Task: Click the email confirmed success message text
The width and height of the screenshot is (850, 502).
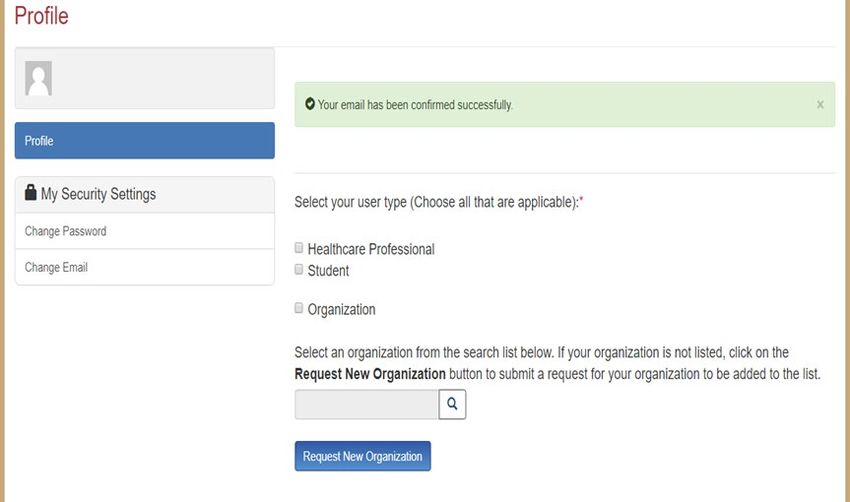Action: (x=415, y=105)
